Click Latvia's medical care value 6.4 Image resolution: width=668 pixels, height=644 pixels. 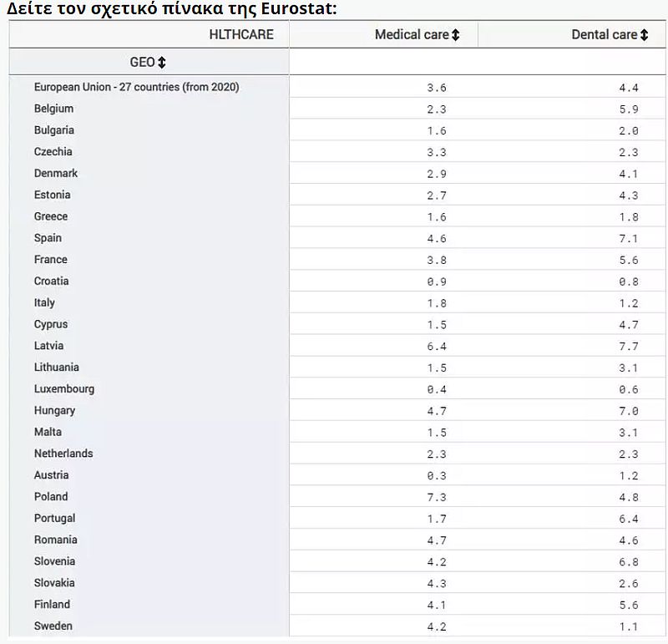[437, 346]
